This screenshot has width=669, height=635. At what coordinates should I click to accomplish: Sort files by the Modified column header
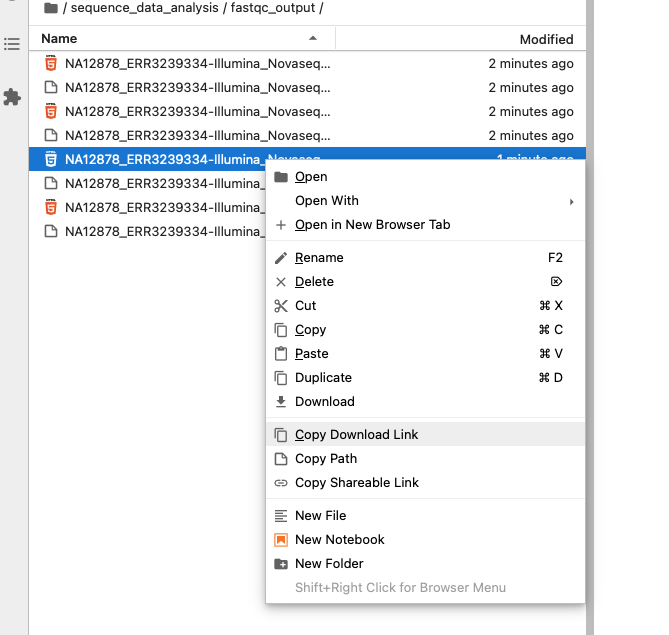pyautogui.click(x=546, y=40)
